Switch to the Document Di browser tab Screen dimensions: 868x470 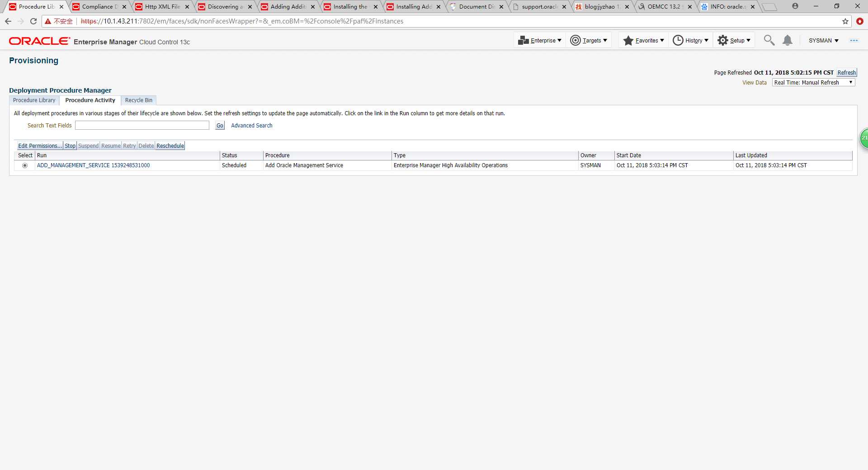click(476, 7)
